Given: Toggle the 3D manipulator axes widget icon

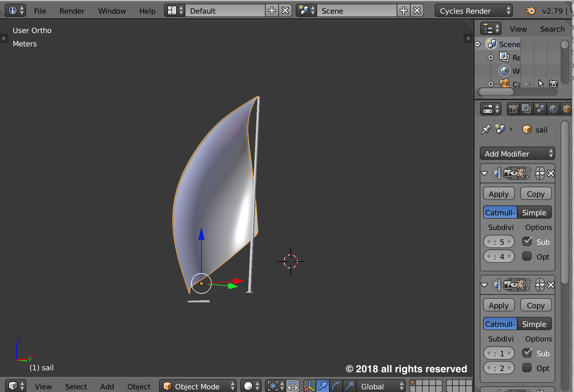Looking at the screenshot, I should tap(309, 386).
